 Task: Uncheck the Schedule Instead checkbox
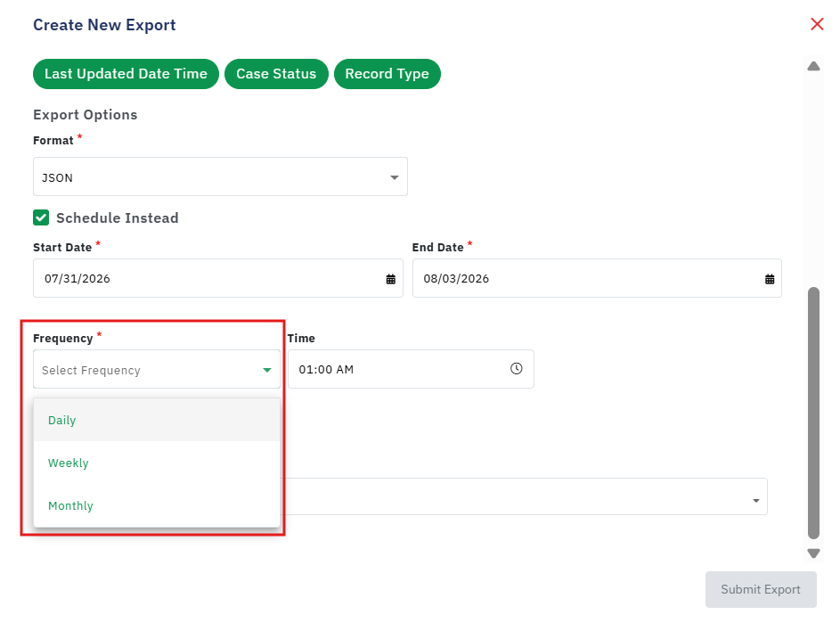41,217
